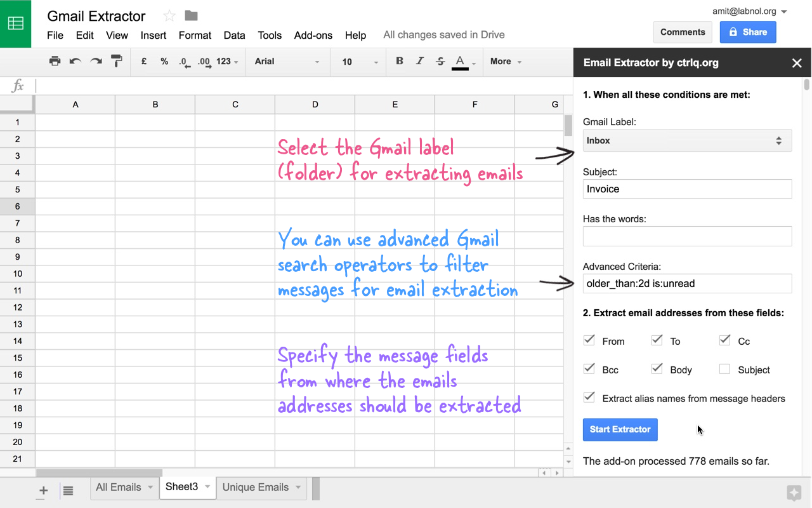Viewport: 812px width, 508px height.
Task: Format cells as percent
Action: click(x=164, y=62)
